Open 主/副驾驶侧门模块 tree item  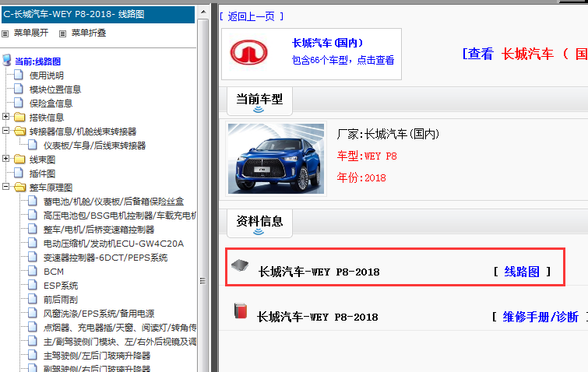point(120,342)
